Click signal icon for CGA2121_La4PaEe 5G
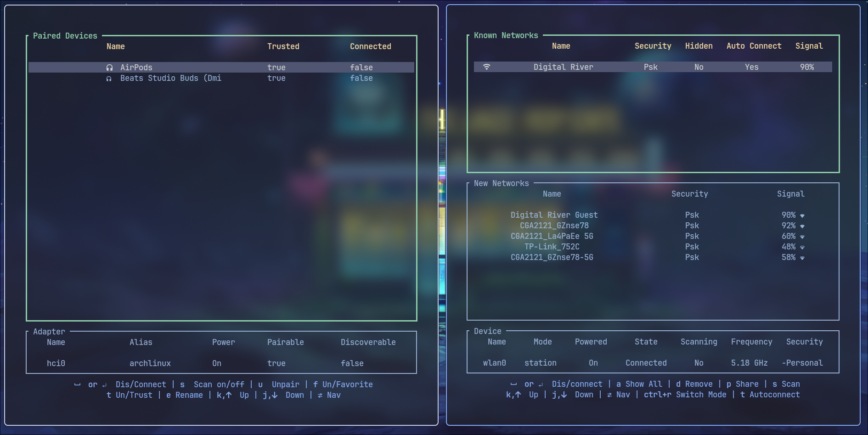Image resolution: width=868 pixels, height=435 pixels. point(802,237)
